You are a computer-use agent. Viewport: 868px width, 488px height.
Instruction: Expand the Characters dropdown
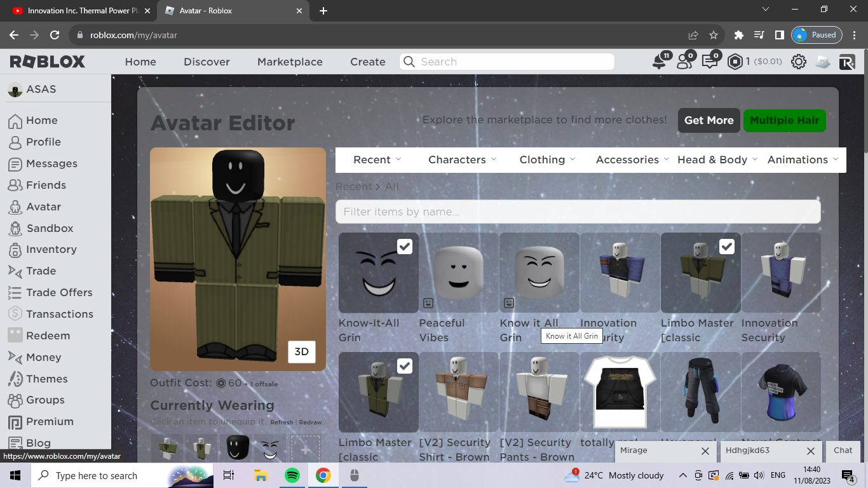coord(463,159)
